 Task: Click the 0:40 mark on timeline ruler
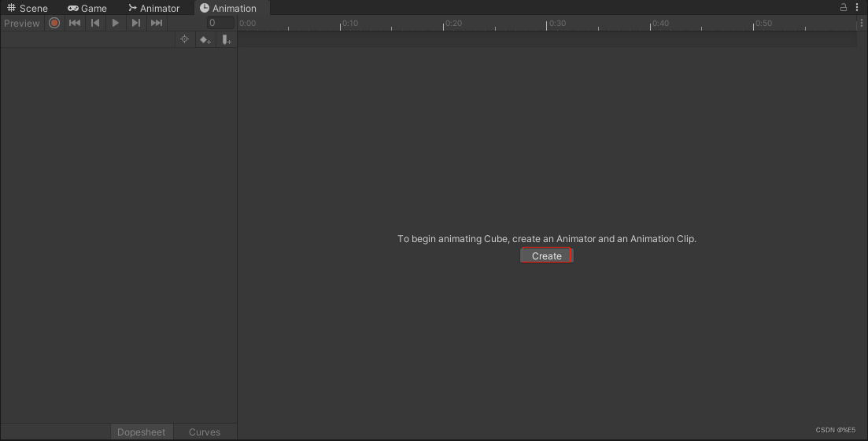(x=660, y=24)
